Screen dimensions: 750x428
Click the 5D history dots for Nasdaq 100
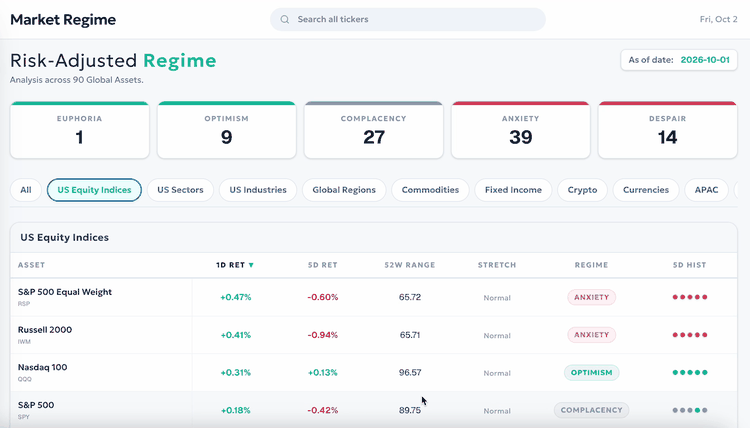(690, 373)
